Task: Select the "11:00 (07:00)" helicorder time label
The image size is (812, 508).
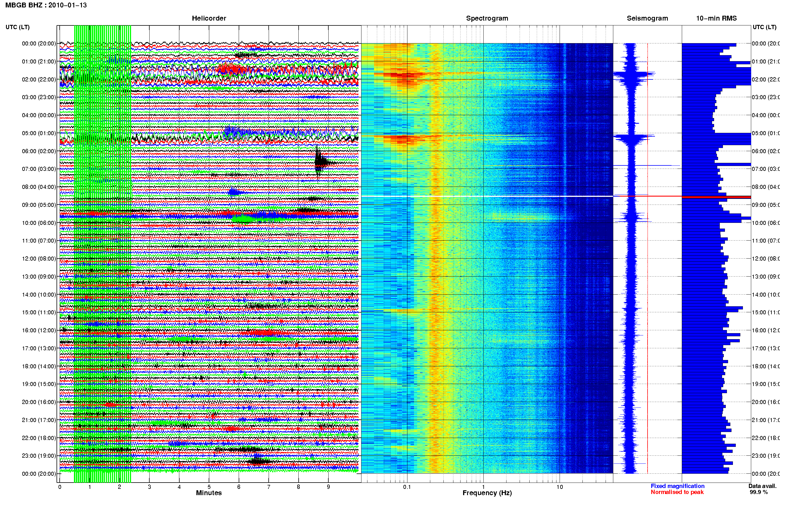Action: [x=39, y=241]
